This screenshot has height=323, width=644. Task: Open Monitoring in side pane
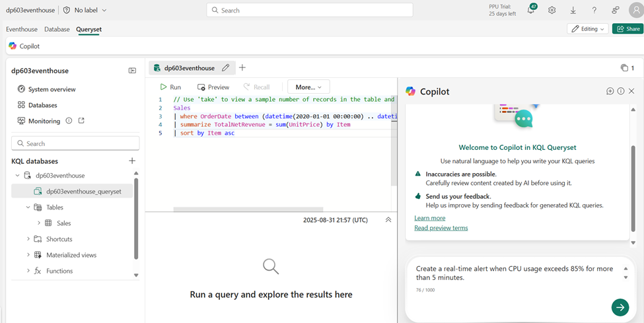point(39,121)
